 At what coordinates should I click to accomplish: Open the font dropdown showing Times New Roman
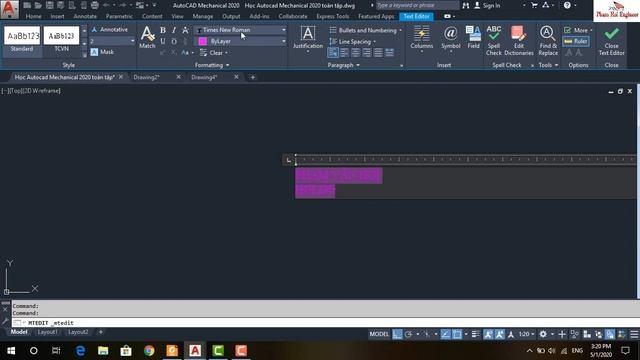pos(241,30)
